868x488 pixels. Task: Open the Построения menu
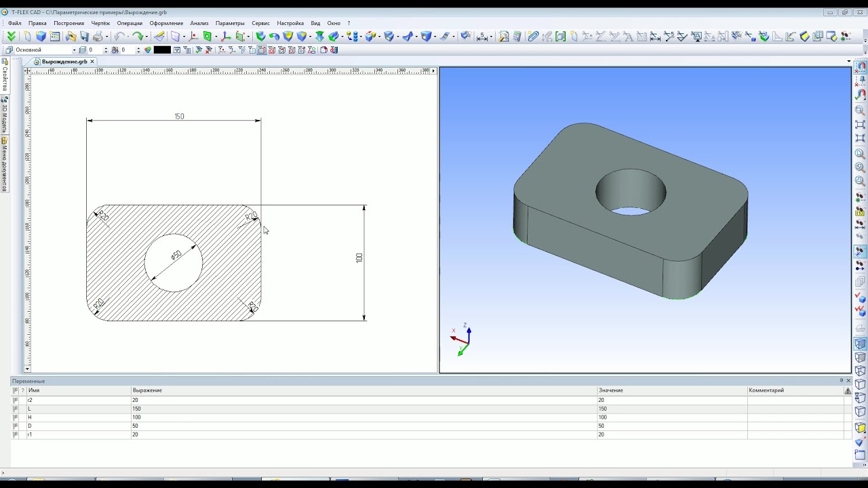(x=68, y=23)
